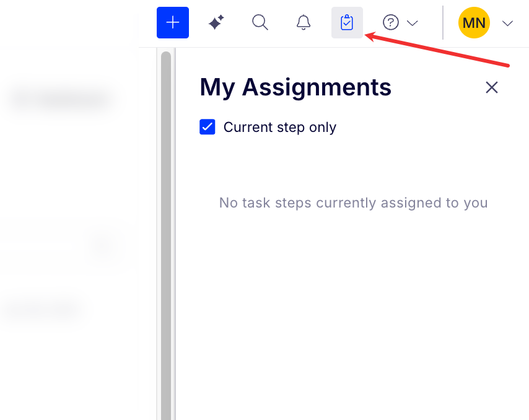Click the No task steps assigned message
529x420 pixels.
coord(353,203)
